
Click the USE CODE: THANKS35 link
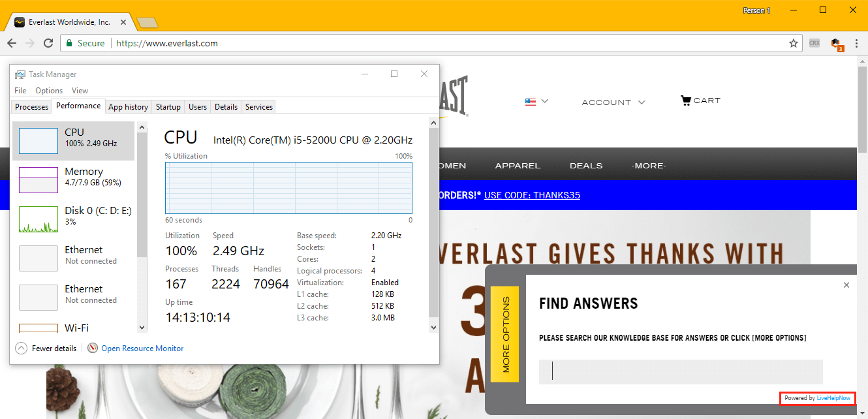coord(532,195)
